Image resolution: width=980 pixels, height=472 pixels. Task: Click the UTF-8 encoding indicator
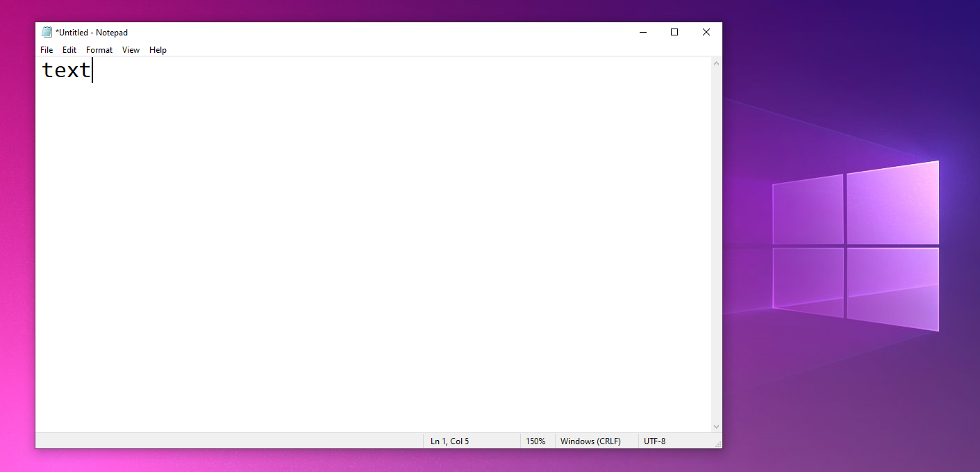(x=654, y=441)
